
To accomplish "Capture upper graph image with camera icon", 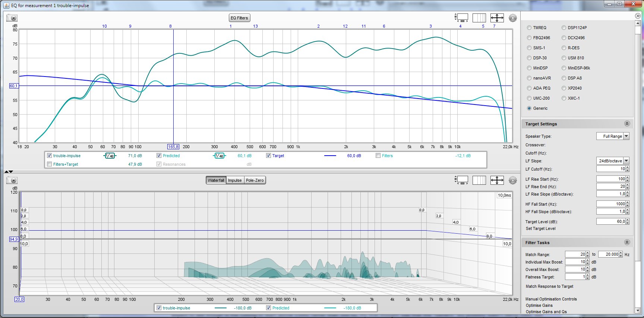I will point(12,18).
